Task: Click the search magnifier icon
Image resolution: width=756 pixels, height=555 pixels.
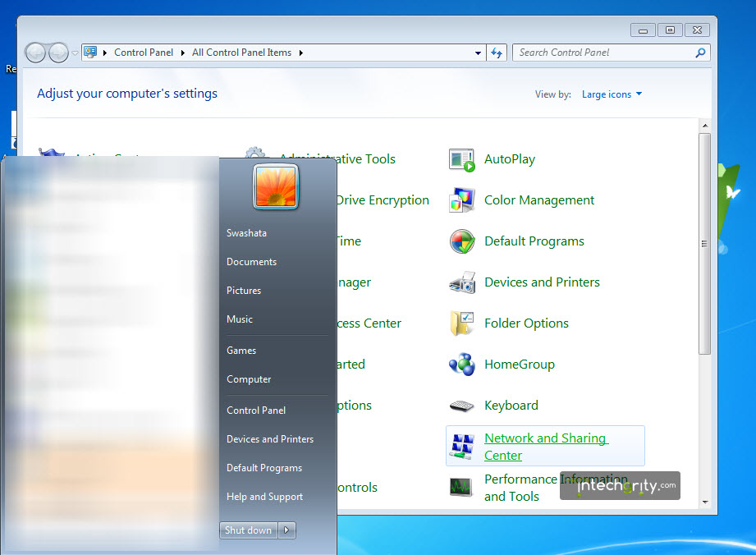Action: [700, 53]
